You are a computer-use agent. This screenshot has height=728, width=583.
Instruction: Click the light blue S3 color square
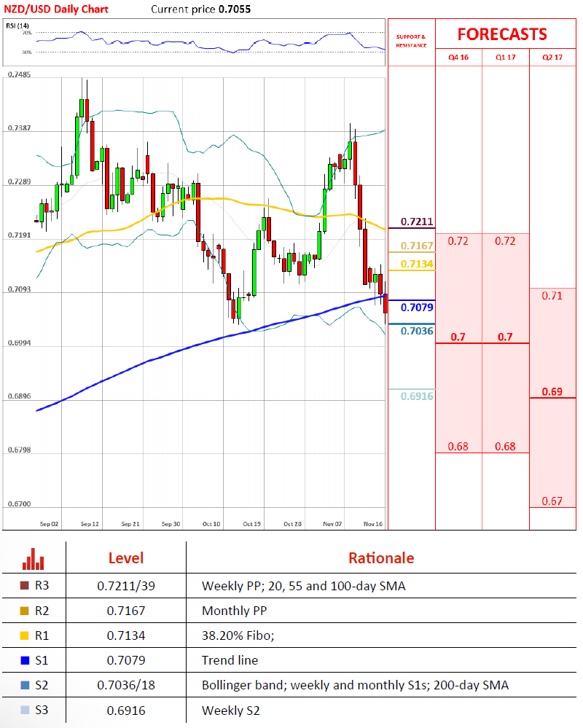point(28,711)
